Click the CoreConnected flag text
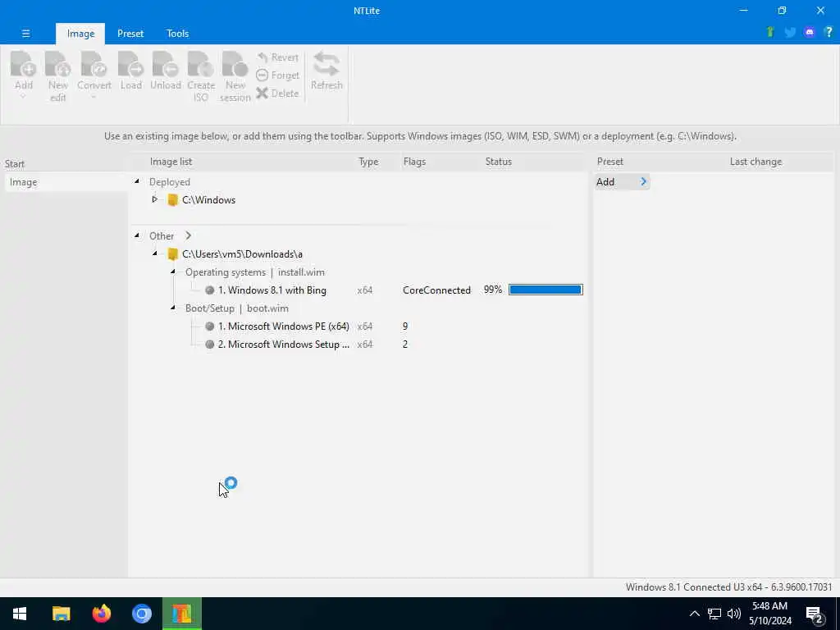This screenshot has width=840, height=630. pos(436,290)
